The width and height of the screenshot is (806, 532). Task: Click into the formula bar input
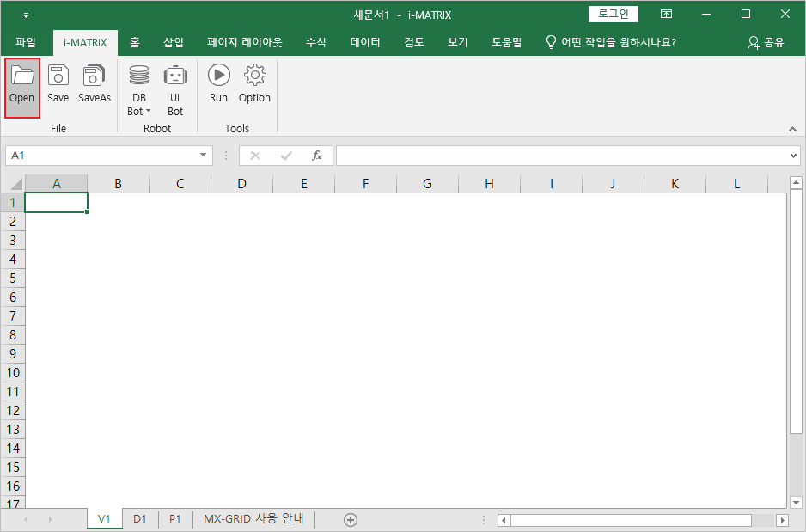pos(562,156)
